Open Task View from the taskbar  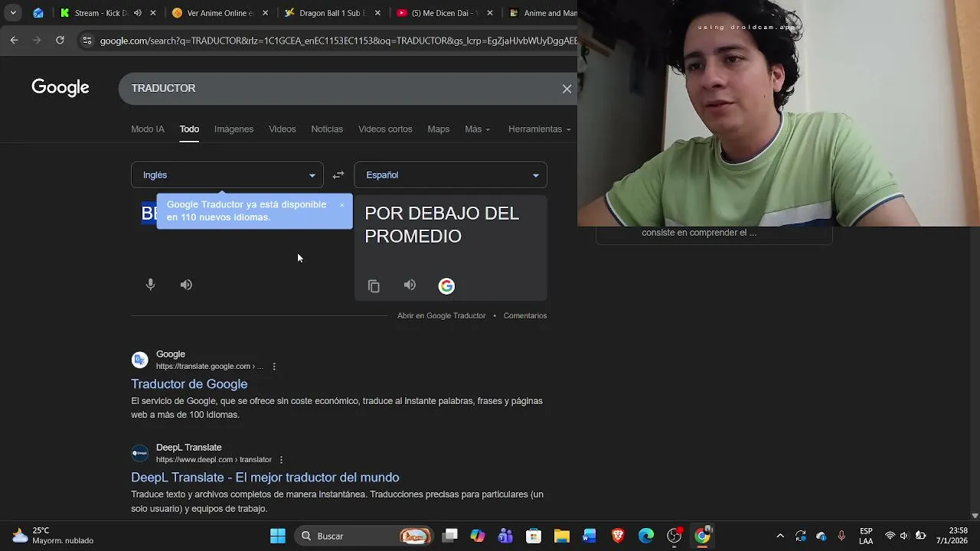[450, 536]
